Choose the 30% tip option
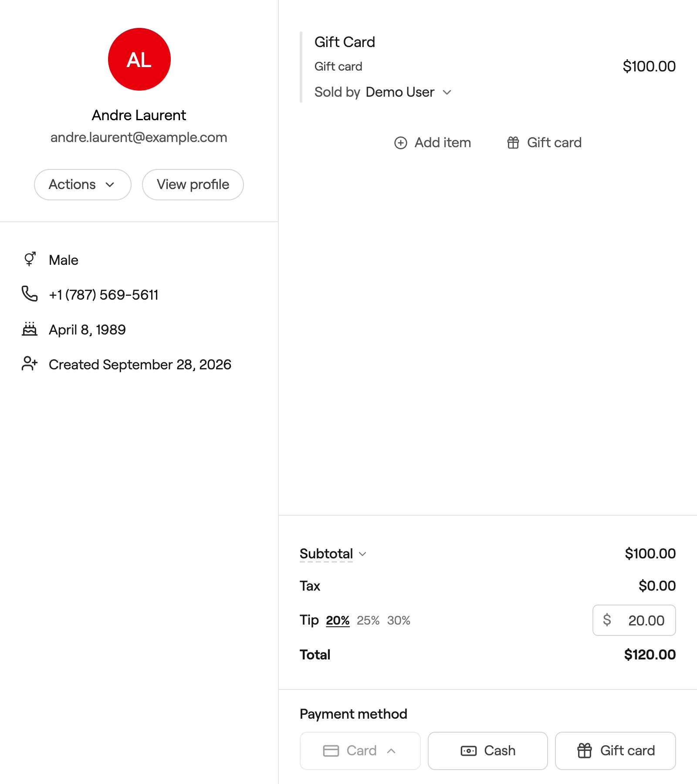Image resolution: width=697 pixels, height=784 pixels. [x=399, y=620]
